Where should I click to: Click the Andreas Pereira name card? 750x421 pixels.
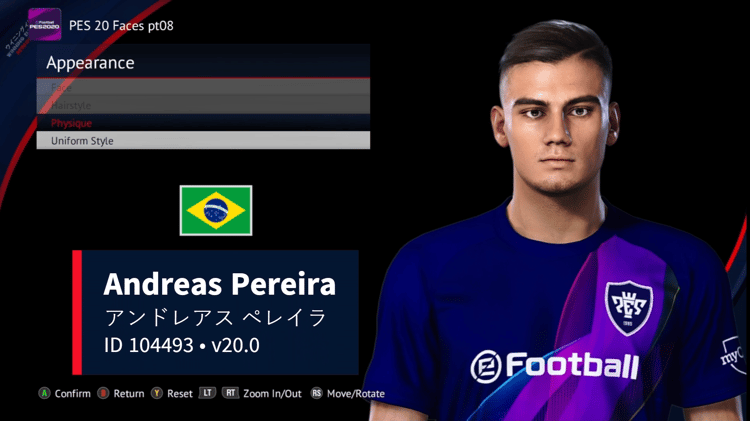(x=215, y=312)
